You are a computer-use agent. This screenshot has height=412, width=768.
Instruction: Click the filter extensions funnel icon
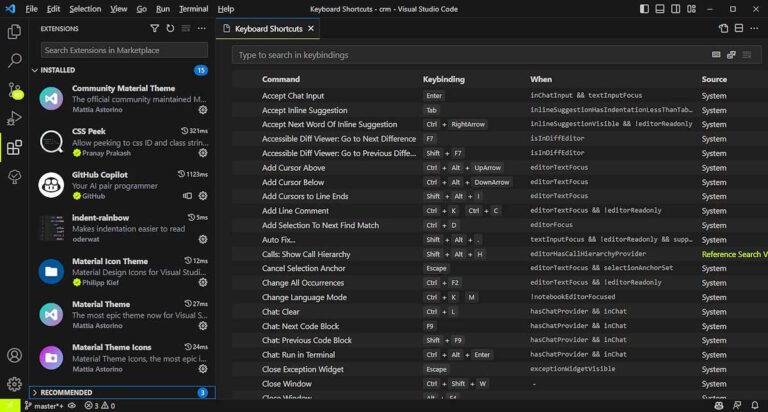[x=154, y=29]
